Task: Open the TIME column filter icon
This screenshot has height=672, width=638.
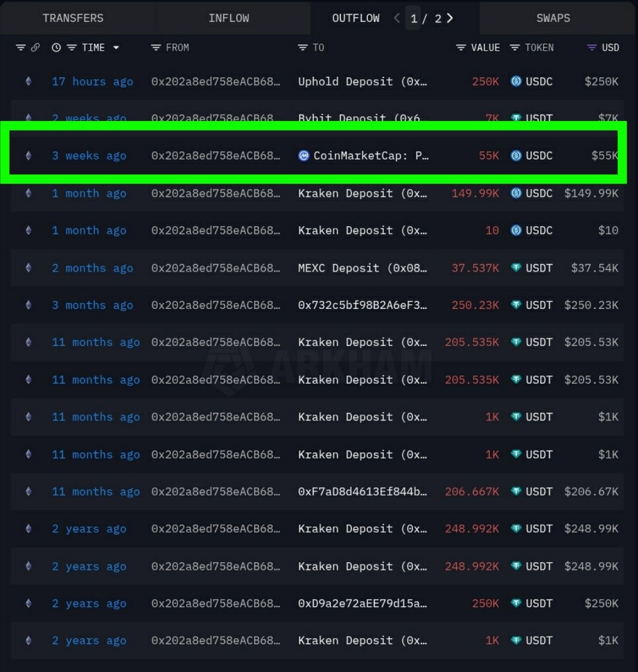Action: pyautogui.click(x=71, y=48)
